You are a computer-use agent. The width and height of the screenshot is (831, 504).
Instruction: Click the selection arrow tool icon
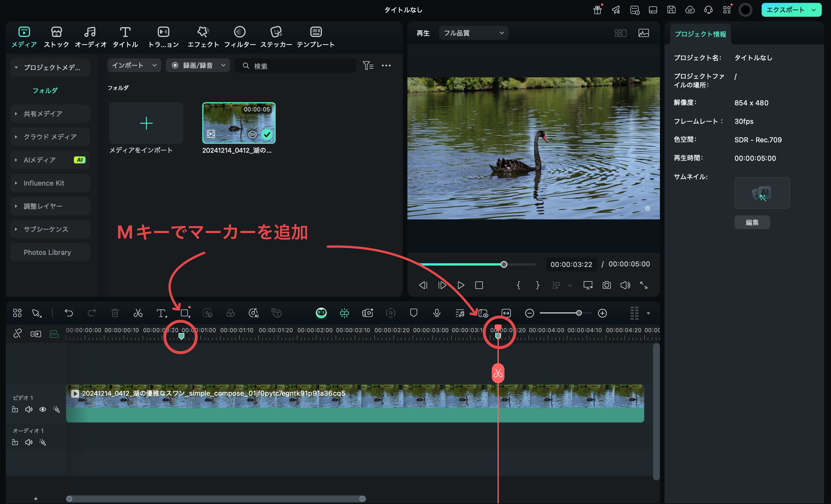pyautogui.click(x=36, y=313)
